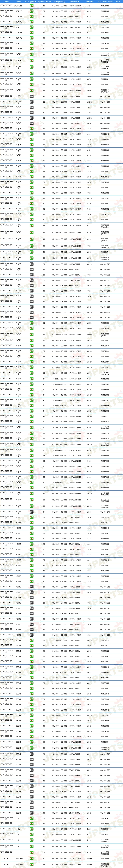
Task: Click the M 104.990, M 104.994 engine code cell
Action: (x=105, y=373)
